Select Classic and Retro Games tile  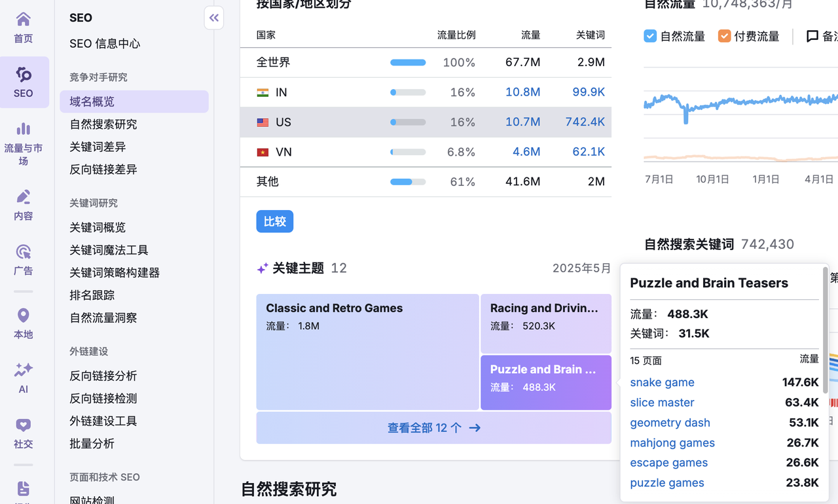367,351
